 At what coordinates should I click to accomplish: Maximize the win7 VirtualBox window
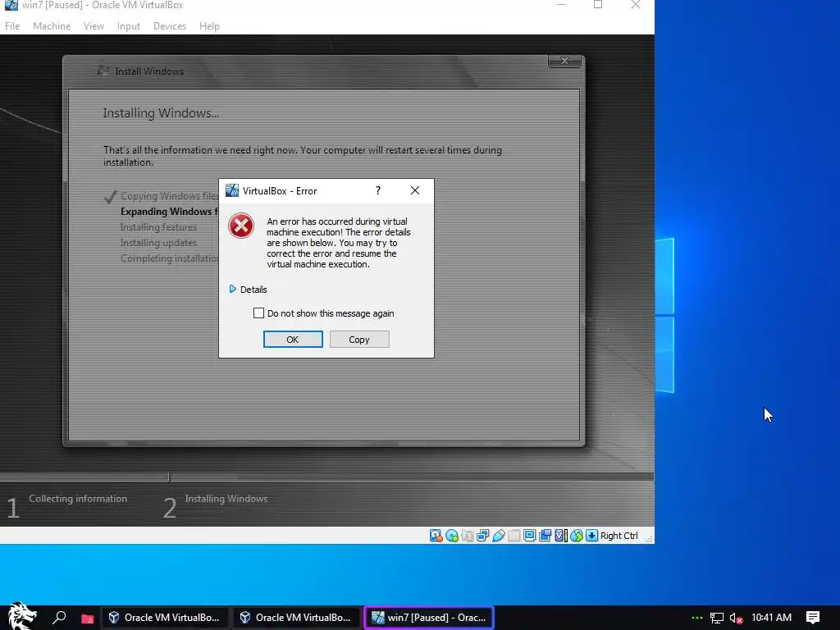click(x=598, y=5)
